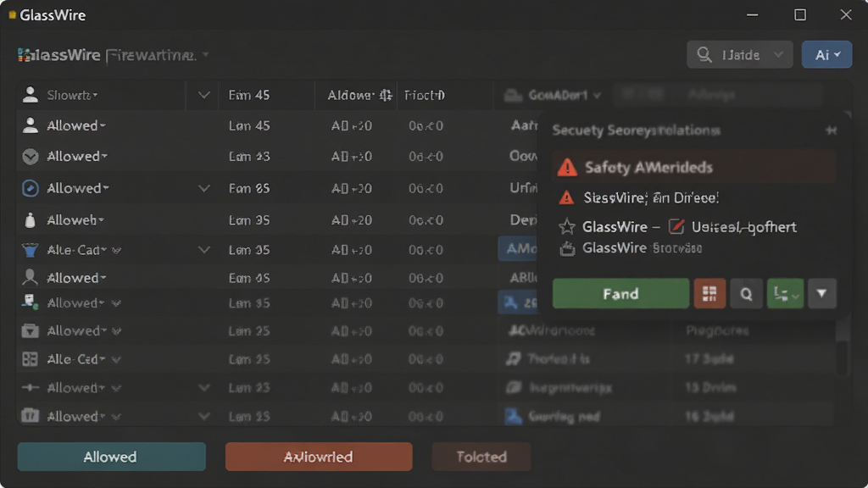Click the Lan 45 cell
The image size is (868, 488).
249,125
